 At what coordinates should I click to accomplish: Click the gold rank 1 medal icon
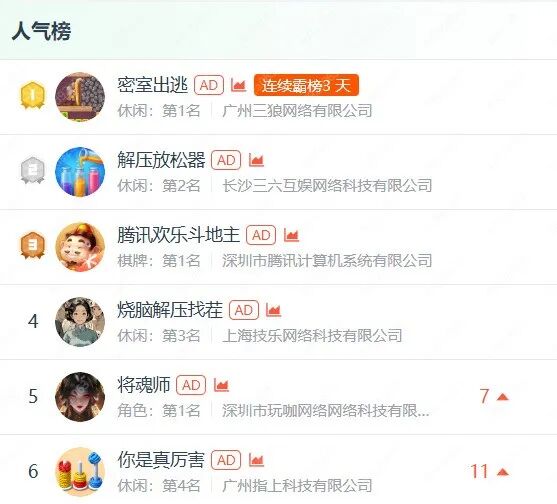click(x=32, y=96)
